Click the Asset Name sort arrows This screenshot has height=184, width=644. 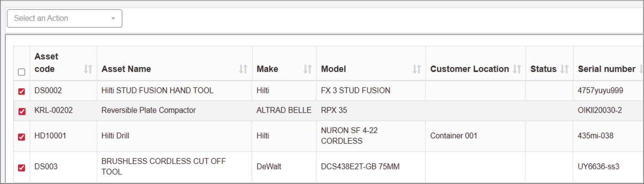(243, 69)
